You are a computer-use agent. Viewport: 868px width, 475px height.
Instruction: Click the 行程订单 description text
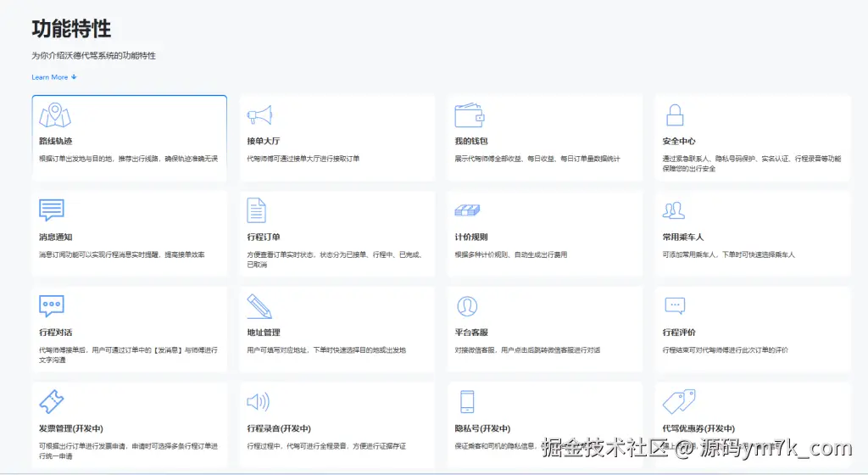pyautogui.click(x=334, y=260)
